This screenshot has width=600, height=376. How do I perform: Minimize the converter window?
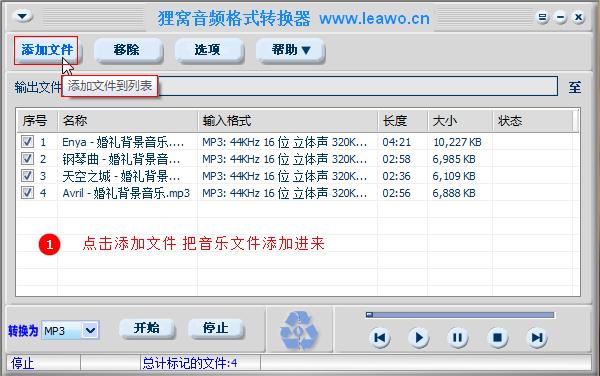561,17
